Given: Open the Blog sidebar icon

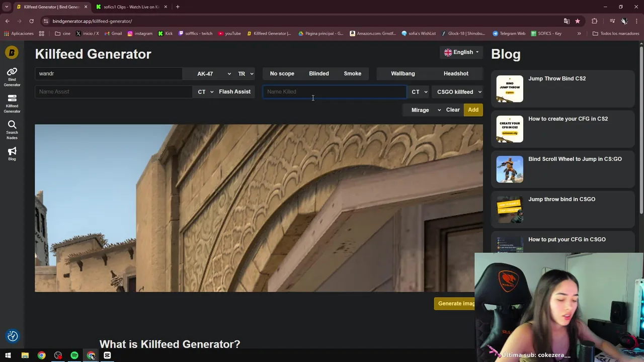Looking at the screenshot, I should click(x=12, y=153).
